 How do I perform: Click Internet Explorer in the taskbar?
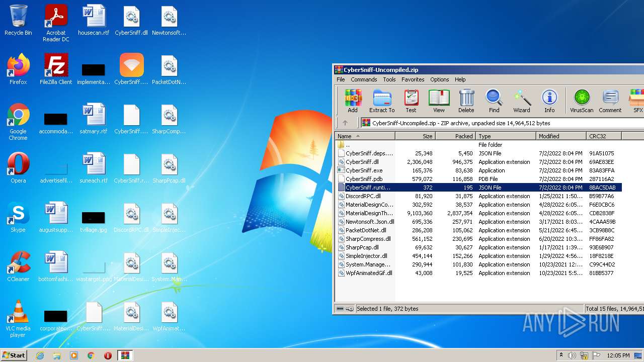point(40,355)
